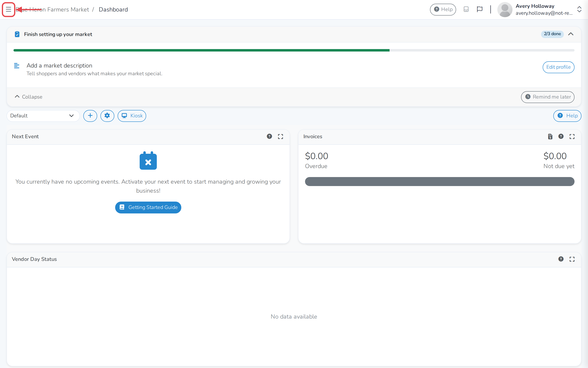Expand Vendor Day Status to fullscreen
The image size is (588, 368).
tap(572, 259)
